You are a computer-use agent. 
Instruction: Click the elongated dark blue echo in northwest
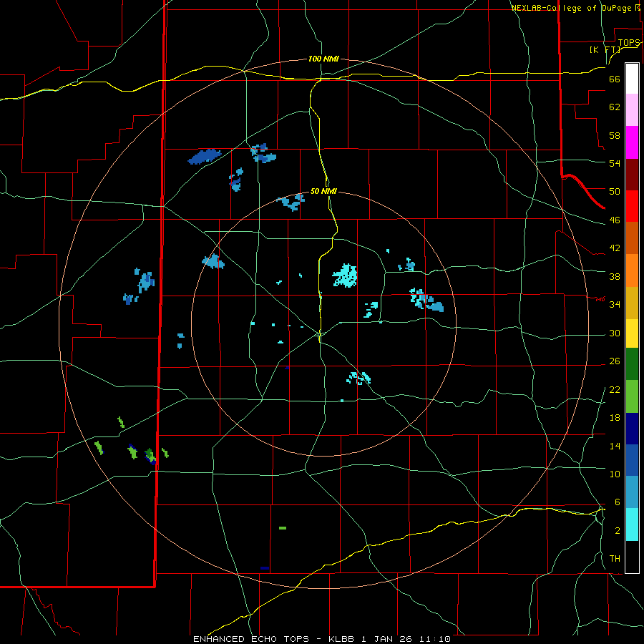204,157
